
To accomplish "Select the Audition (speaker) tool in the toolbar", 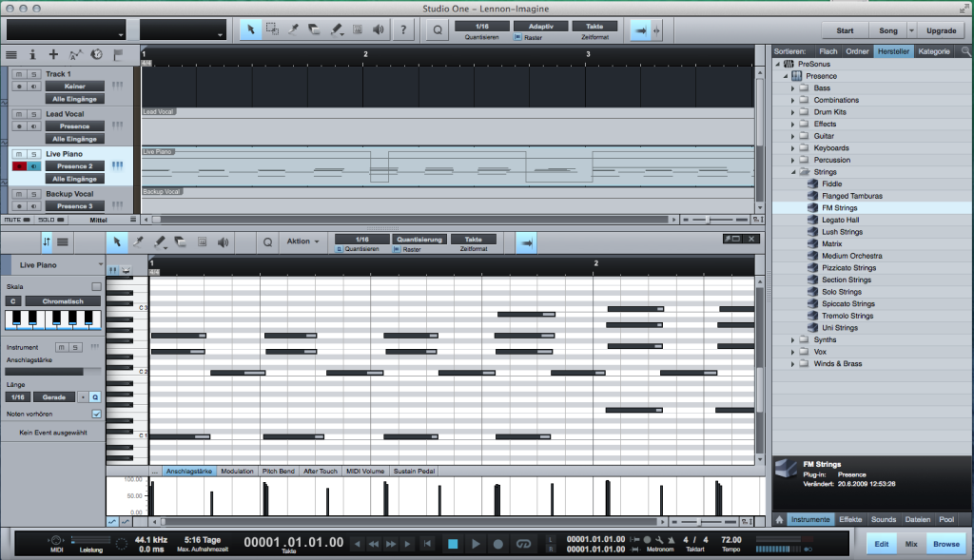I will click(378, 29).
